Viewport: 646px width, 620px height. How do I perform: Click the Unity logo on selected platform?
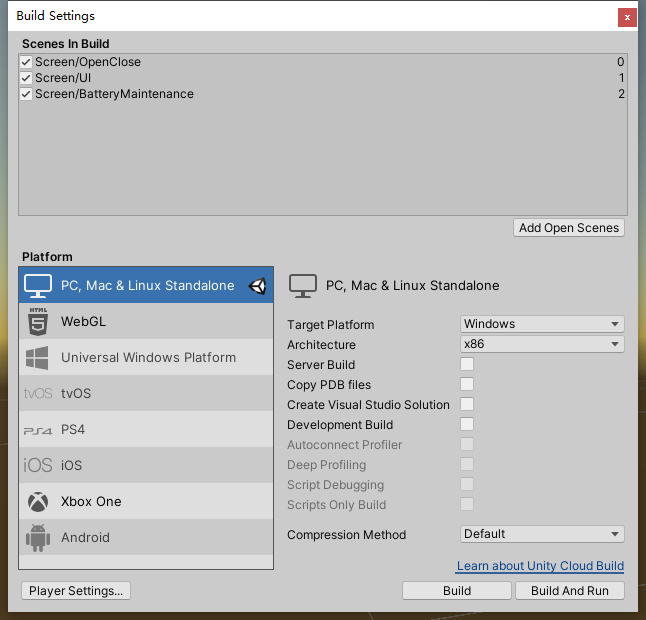(x=257, y=285)
